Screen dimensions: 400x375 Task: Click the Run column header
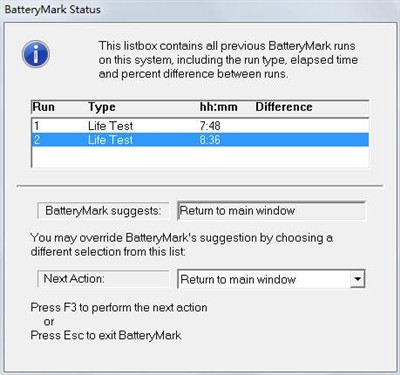pyautogui.click(x=44, y=107)
